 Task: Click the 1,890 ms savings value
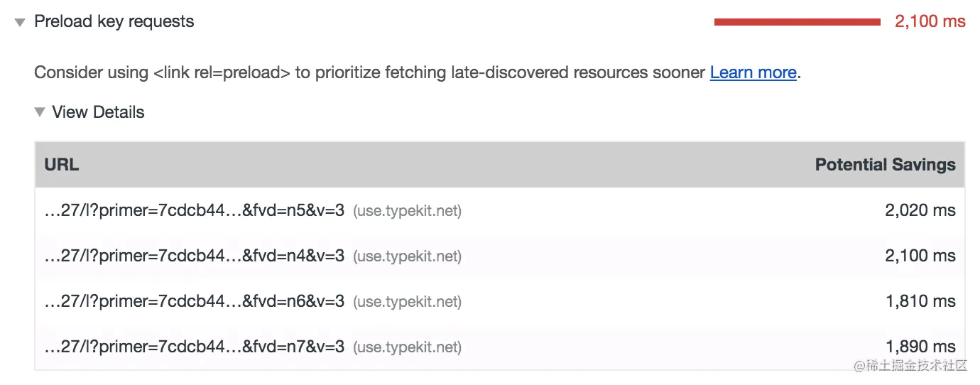click(x=920, y=347)
